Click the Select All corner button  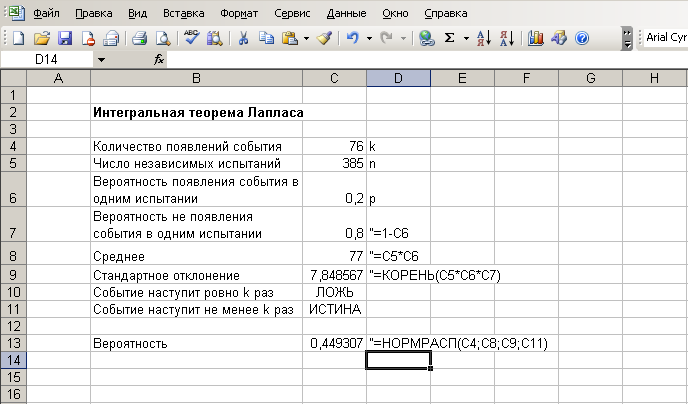point(13,78)
